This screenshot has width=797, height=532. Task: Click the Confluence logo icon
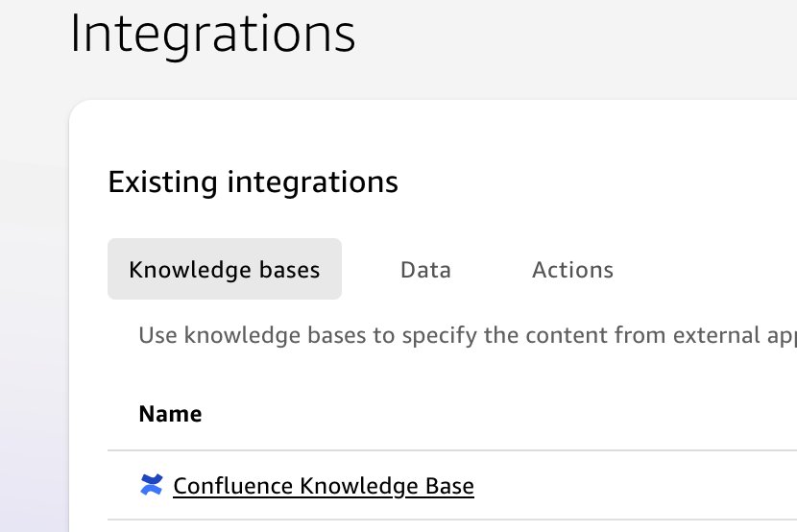[x=151, y=485]
